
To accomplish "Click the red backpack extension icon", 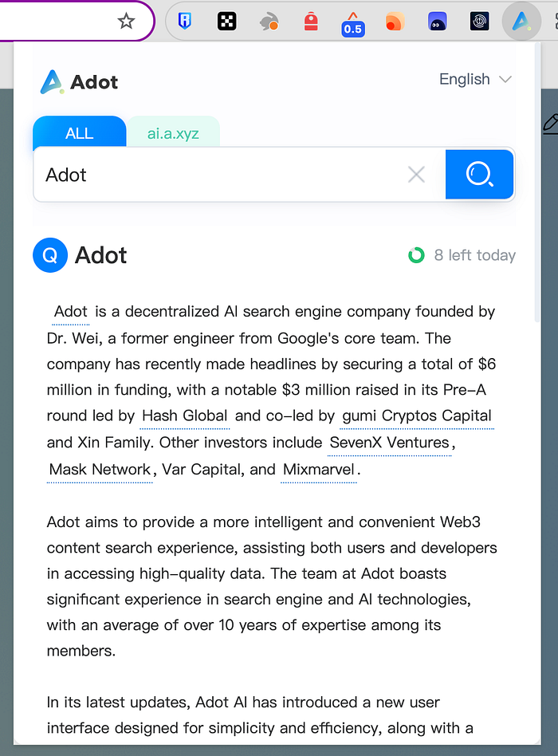I will (311, 22).
